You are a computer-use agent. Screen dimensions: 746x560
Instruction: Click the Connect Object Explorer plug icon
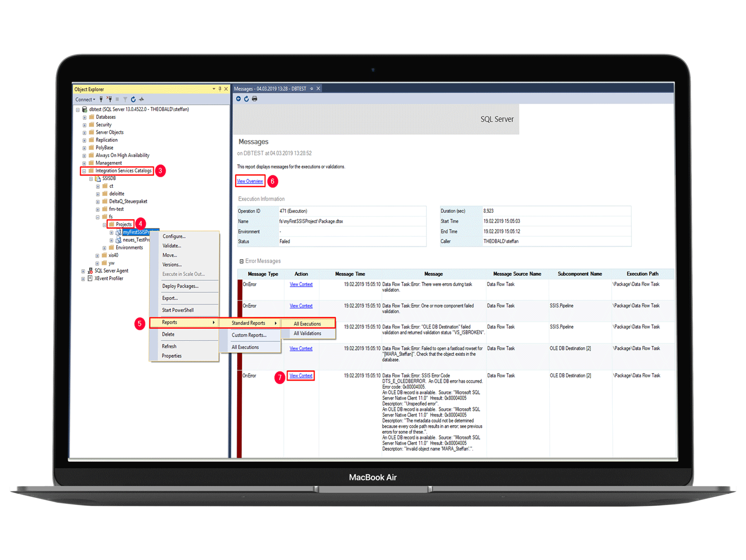coord(101,99)
